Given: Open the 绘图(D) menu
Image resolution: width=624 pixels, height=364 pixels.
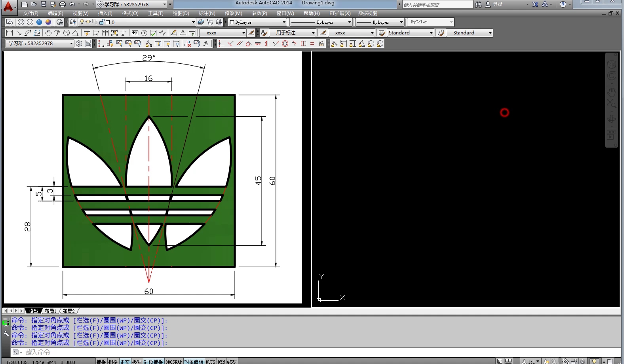Looking at the screenshot, I should pos(181,13).
